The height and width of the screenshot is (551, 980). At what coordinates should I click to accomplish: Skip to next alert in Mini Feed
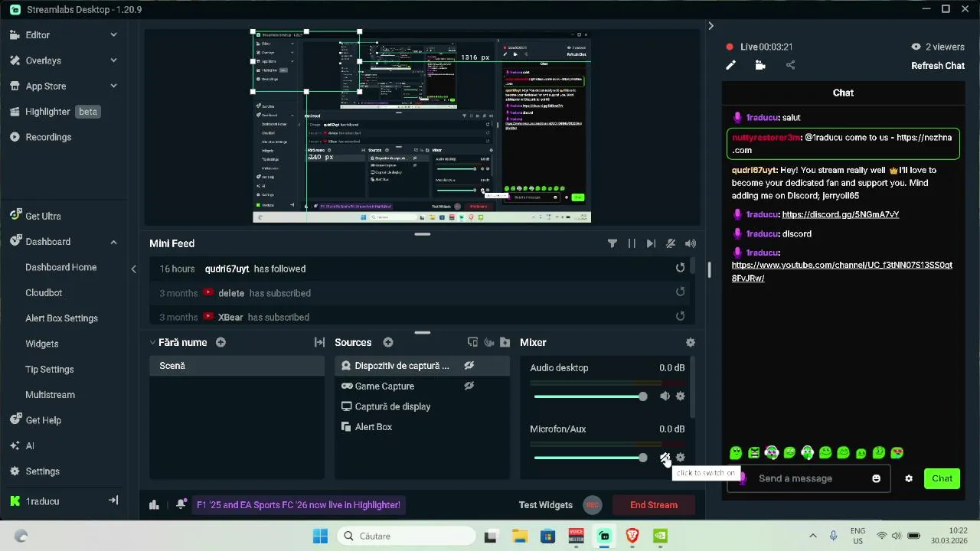pos(651,243)
